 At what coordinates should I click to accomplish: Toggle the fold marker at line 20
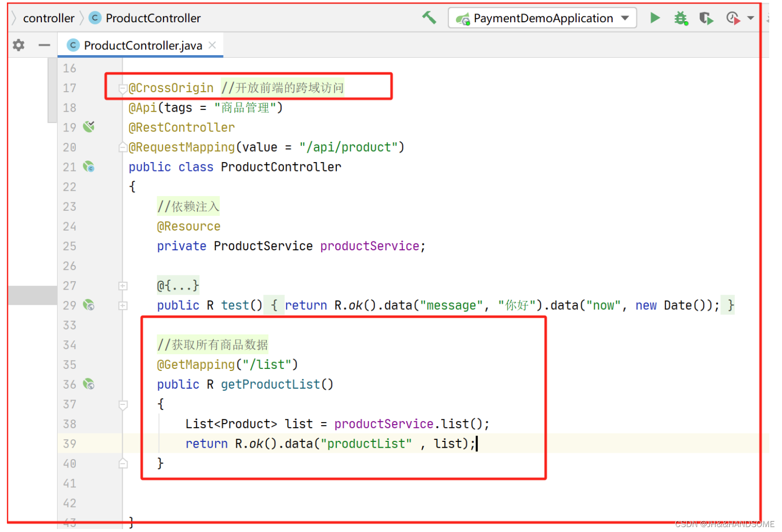click(x=123, y=147)
